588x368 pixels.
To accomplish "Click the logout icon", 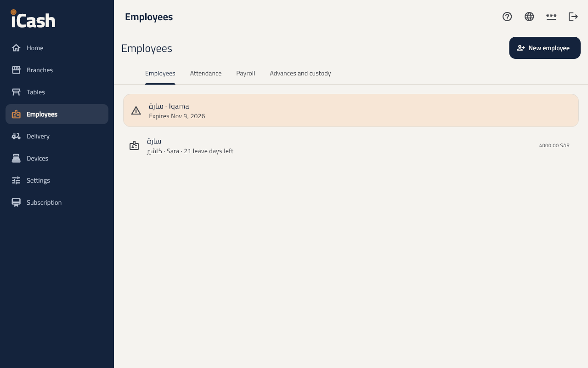I will coord(573,17).
